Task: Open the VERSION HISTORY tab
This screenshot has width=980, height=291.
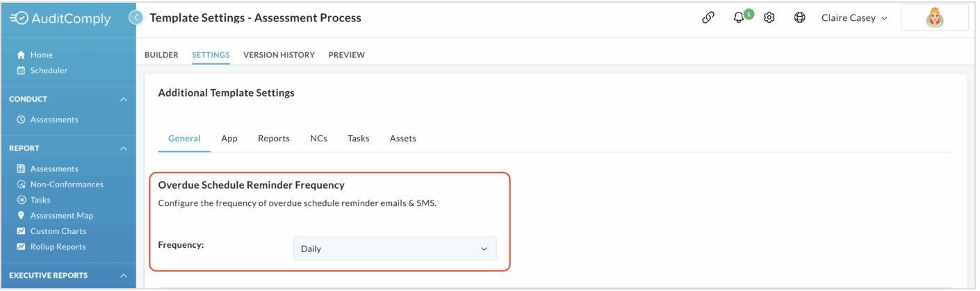Action: pos(279,55)
